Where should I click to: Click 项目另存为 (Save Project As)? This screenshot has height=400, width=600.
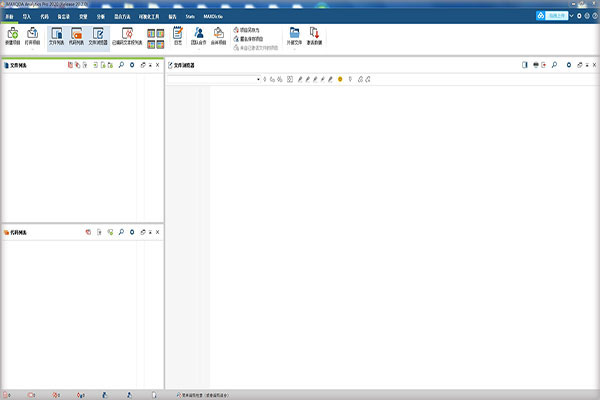(x=246, y=30)
